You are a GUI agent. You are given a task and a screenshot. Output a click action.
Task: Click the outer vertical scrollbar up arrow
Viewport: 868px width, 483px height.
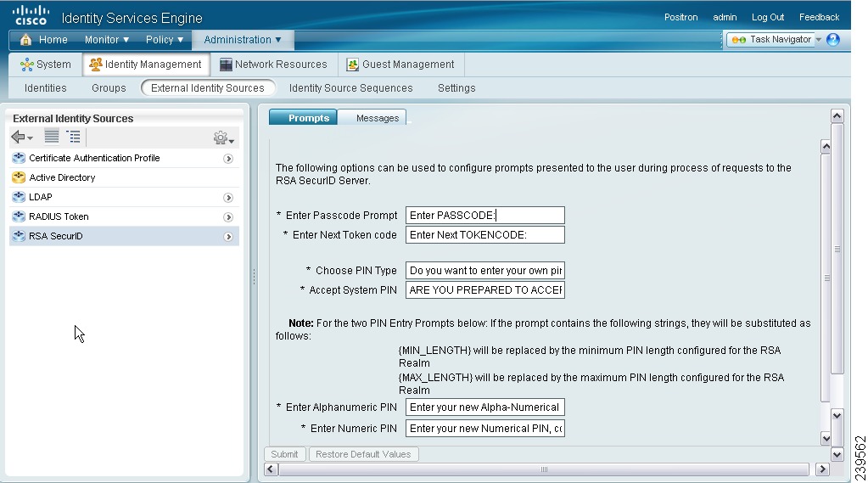pos(837,115)
